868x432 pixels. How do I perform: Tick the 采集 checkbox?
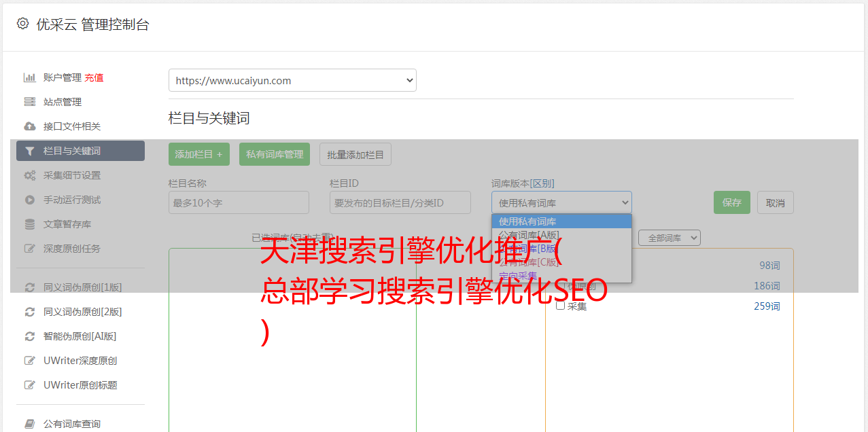pyautogui.click(x=561, y=306)
